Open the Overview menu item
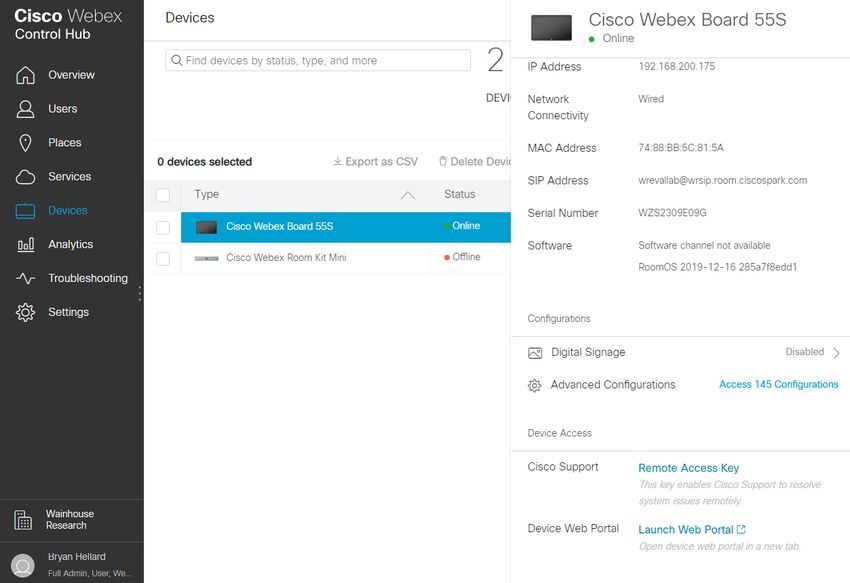 [72, 75]
